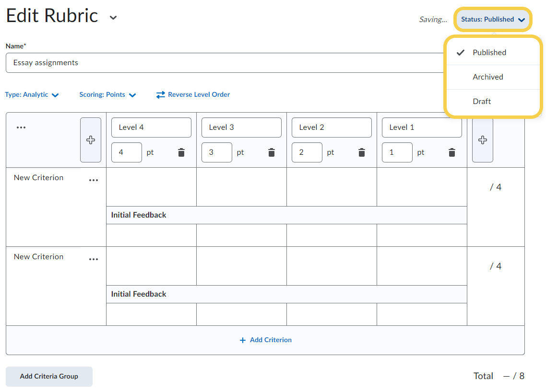Set rubric status to Draft

482,101
